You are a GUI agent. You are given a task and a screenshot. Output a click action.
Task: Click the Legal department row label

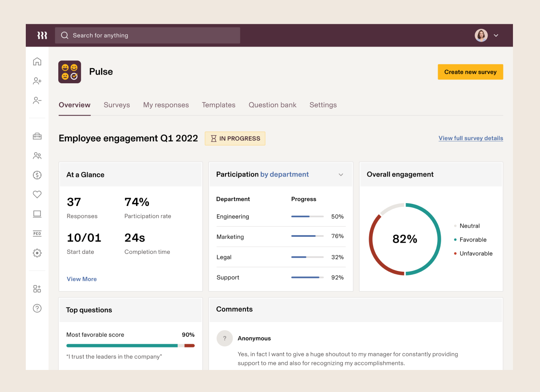pyautogui.click(x=224, y=257)
